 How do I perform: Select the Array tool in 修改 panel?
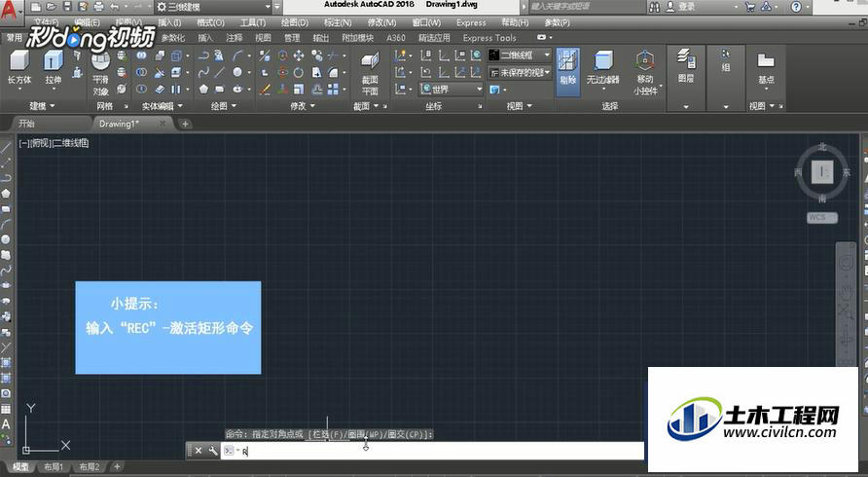pyautogui.click(x=333, y=90)
